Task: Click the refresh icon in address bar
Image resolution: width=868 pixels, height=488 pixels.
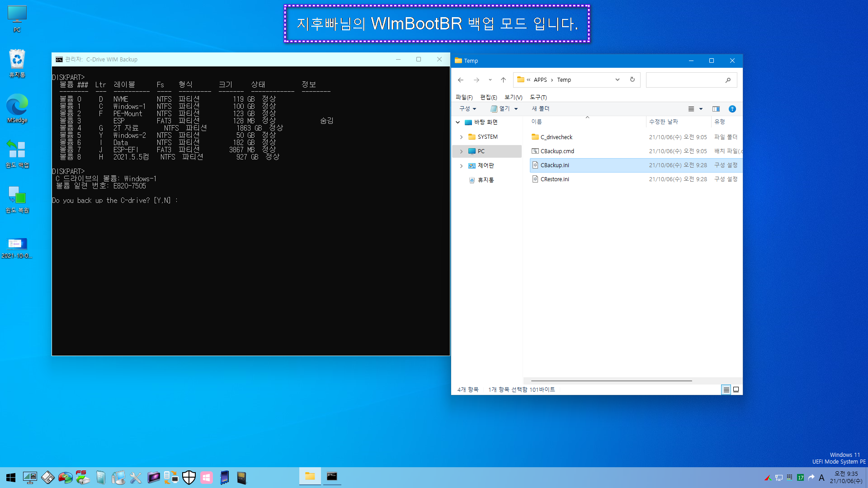Action: point(632,80)
